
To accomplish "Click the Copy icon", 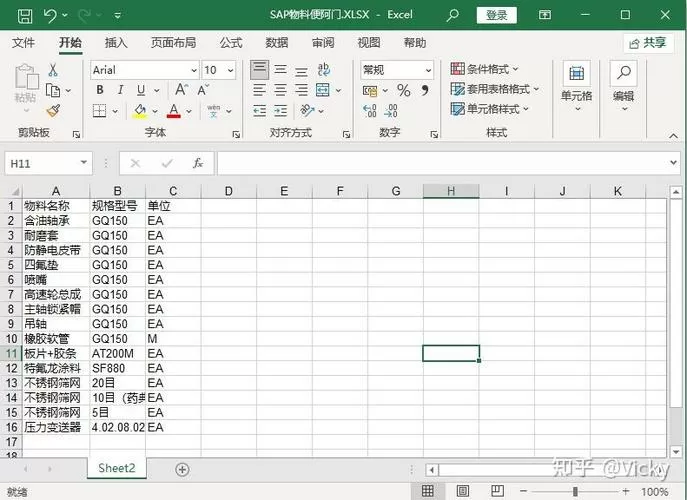I will click(x=53, y=91).
